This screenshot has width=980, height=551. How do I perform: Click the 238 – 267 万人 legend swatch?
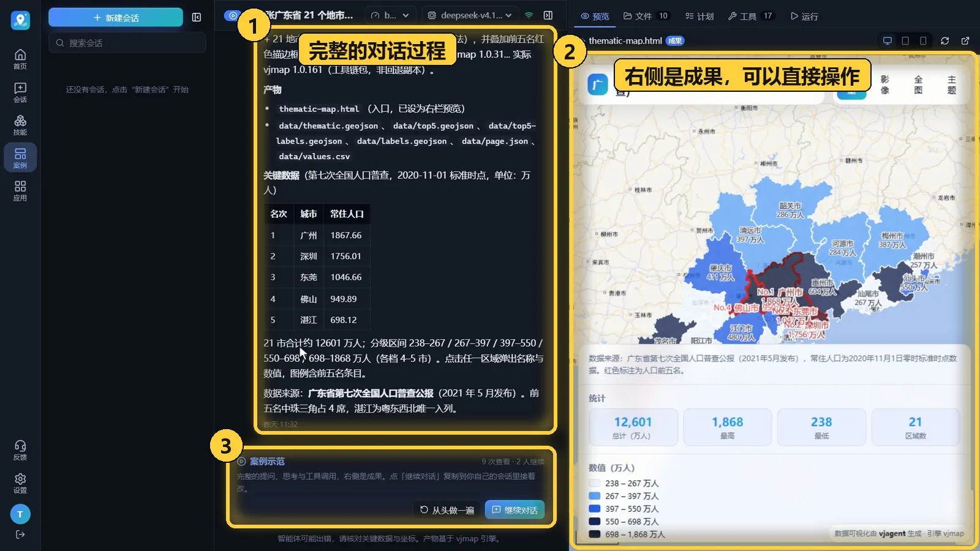[x=594, y=483]
